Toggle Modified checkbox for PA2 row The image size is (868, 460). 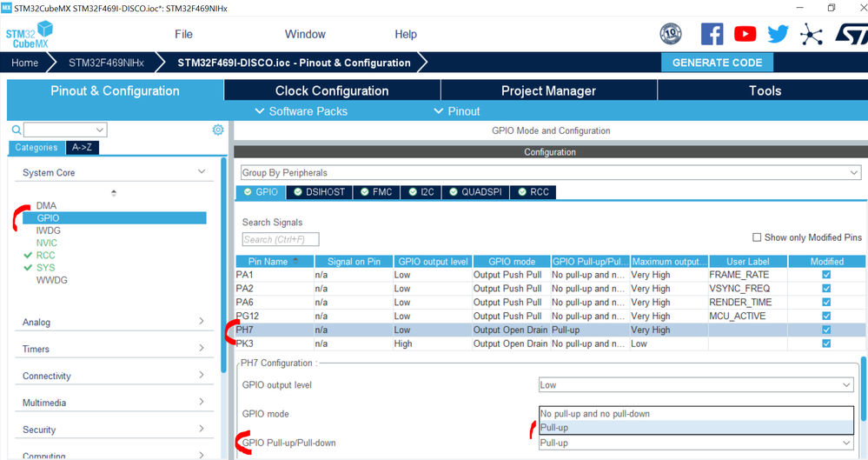(826, 288)
